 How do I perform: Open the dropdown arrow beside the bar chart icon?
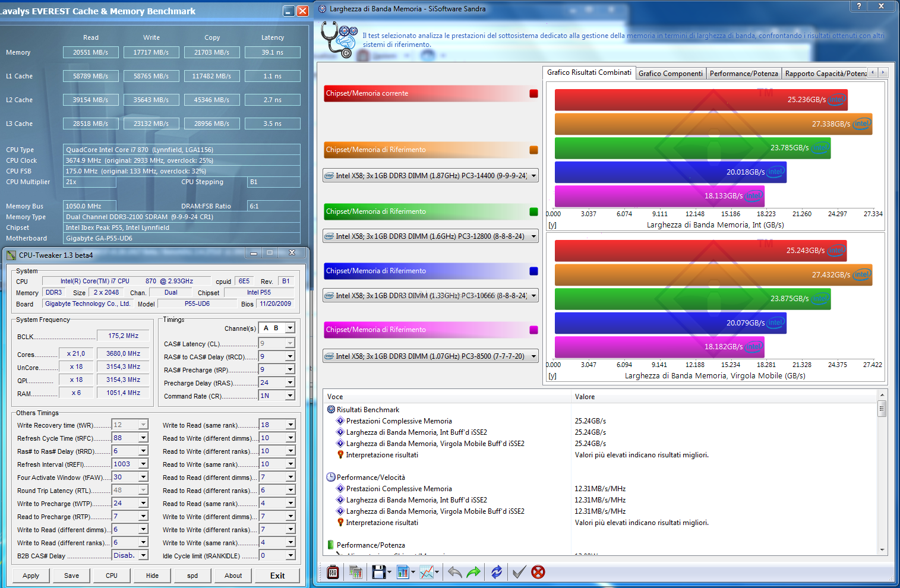coord(413,573)
